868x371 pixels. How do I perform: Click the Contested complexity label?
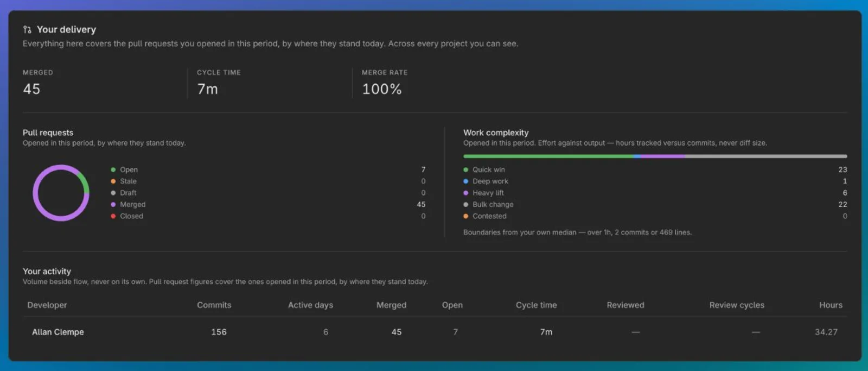[489, 216]
